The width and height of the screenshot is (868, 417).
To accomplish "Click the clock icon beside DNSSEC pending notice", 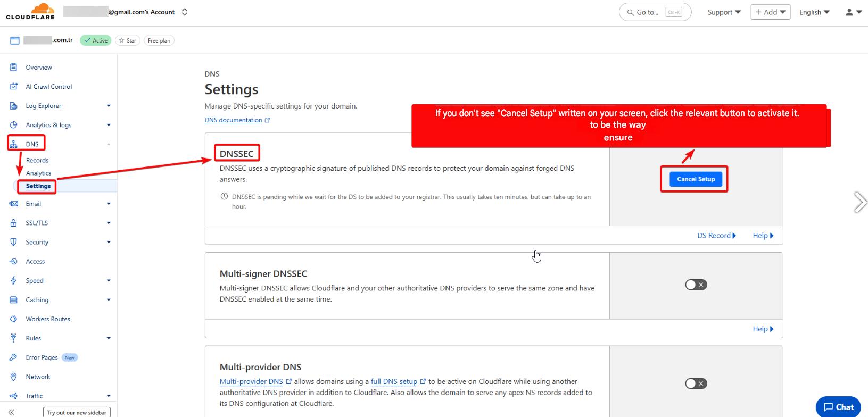I will pos(224,196).
